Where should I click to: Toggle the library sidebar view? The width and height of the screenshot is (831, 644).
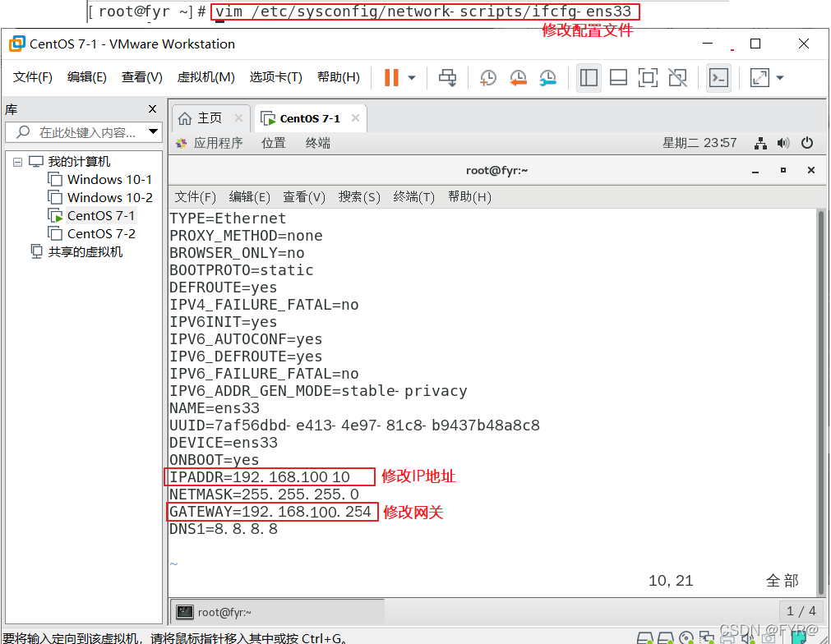[x=589, y=78]
